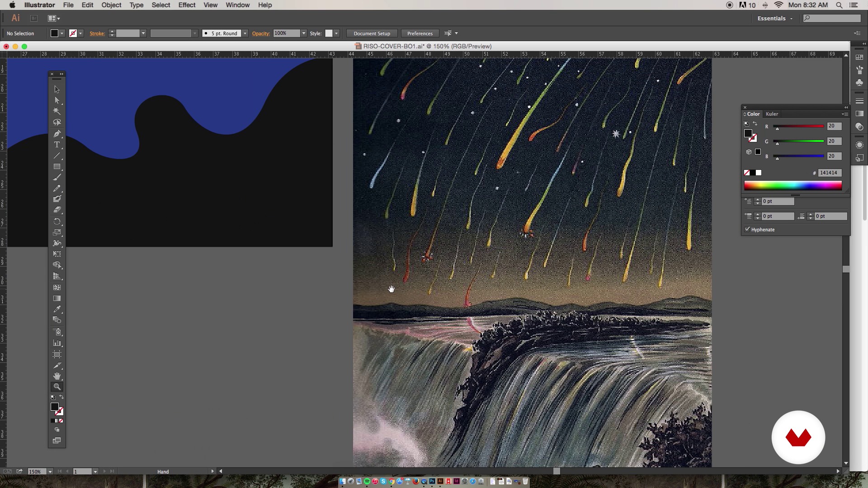Open the arrange documents button
The image size is (868, 488).
pyautogui.click(x=54, y=19)
